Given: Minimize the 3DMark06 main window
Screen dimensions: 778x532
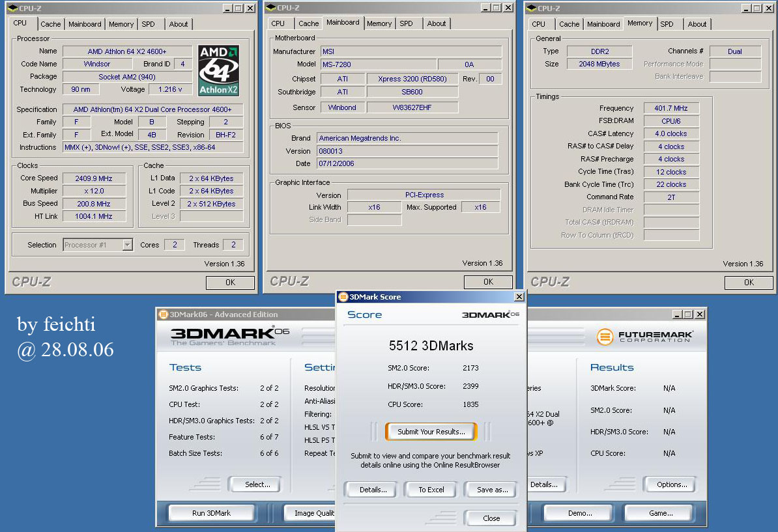Looking at the screenshot, I should pyautogui.click(x=677, y=315).
